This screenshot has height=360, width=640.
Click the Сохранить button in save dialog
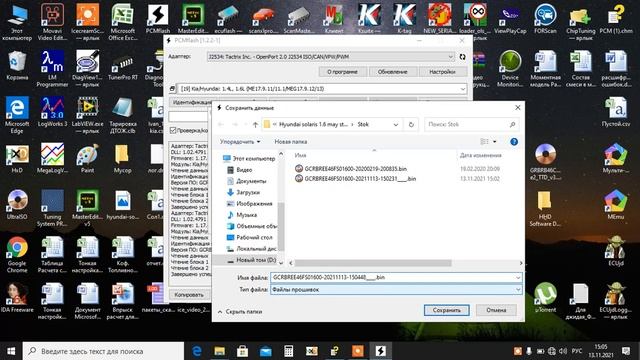pos(446,310)
